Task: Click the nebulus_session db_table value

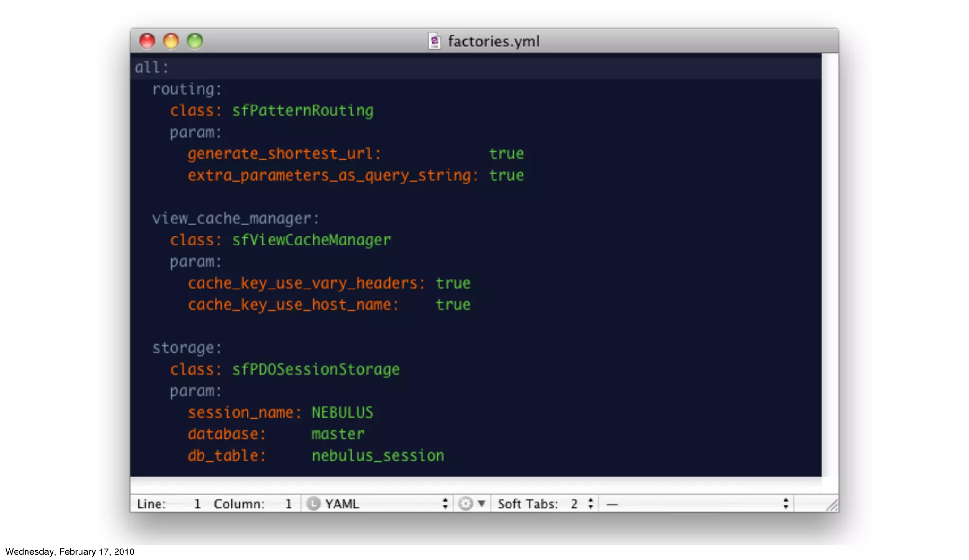Action: 378,455
